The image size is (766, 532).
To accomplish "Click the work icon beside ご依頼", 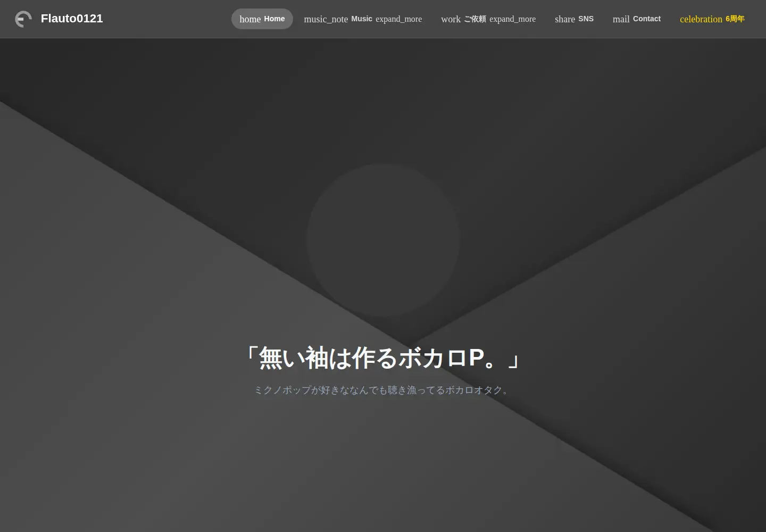I will [451, 19].
